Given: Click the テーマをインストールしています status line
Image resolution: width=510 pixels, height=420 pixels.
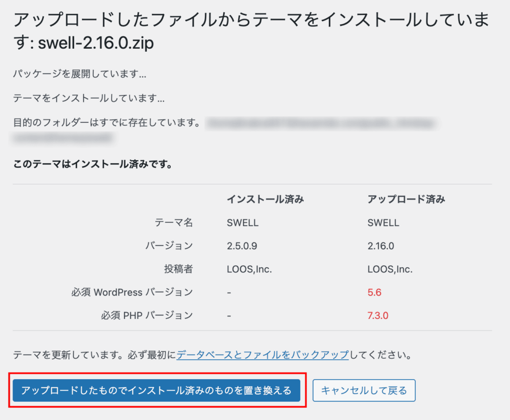Looking at the screenshot, I should [x=89, y=99].
